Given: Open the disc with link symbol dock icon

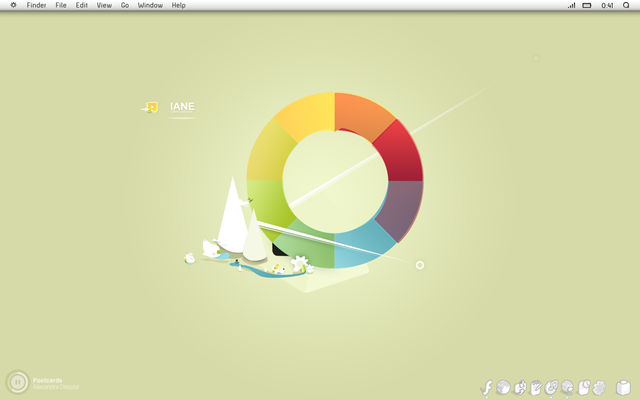Looking at the screenshot, I should point(551,387).
